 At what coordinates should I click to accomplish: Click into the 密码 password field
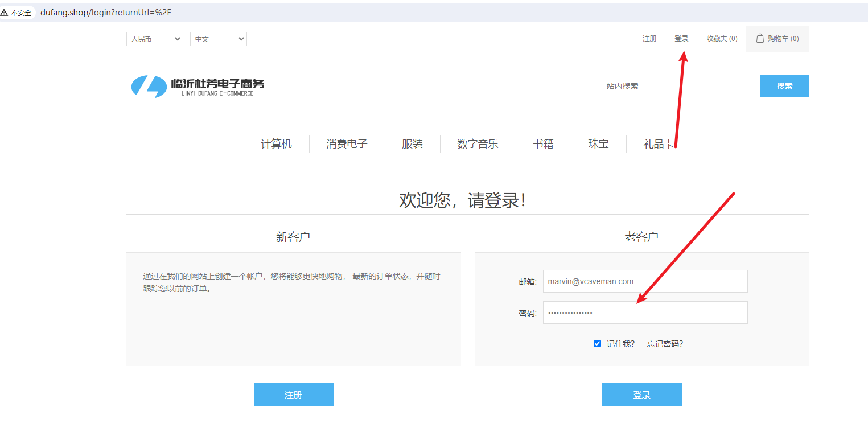[645, 313]
